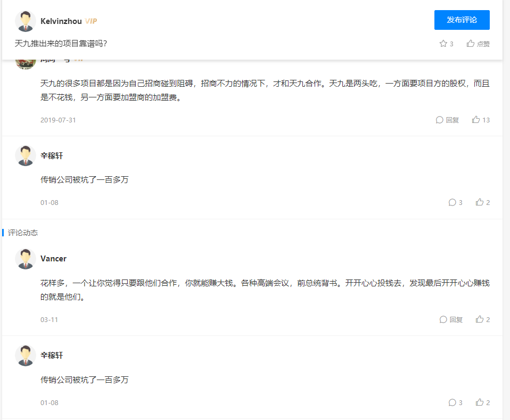Like Vancer's comment
The image size is (510, 420).
pos(482,319)
